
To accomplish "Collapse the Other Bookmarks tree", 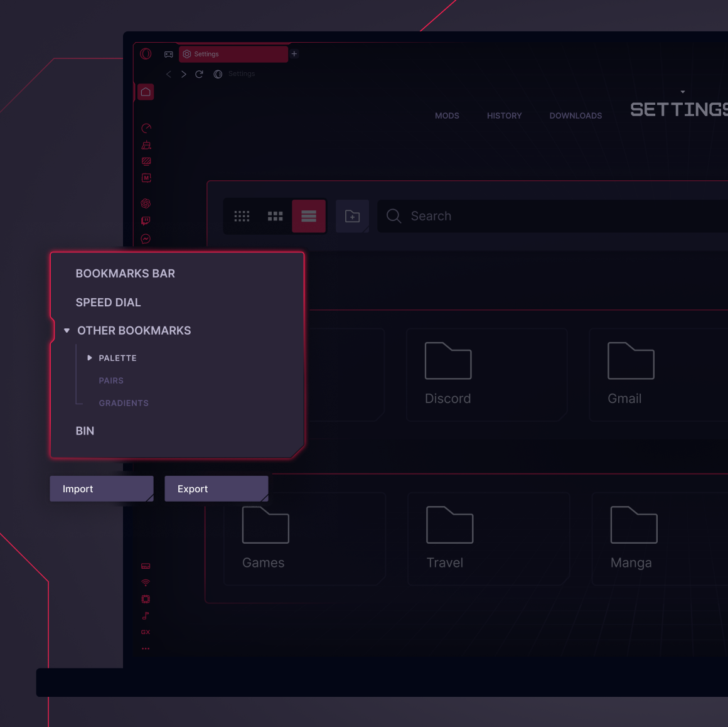I will pos(67,330).
